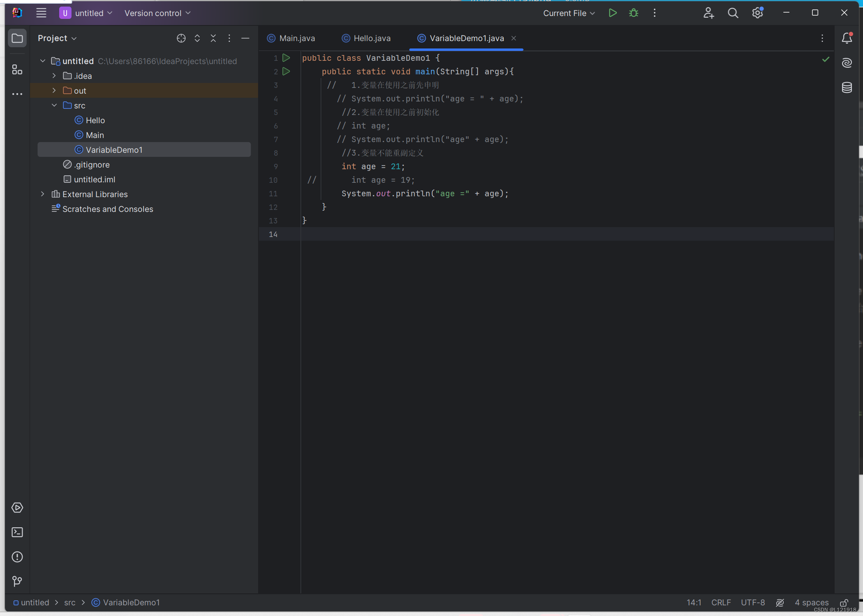Change indentation by clicking 4 spaces
The width and height of the screenshot is (863, 616).
[x=811, y=602]
